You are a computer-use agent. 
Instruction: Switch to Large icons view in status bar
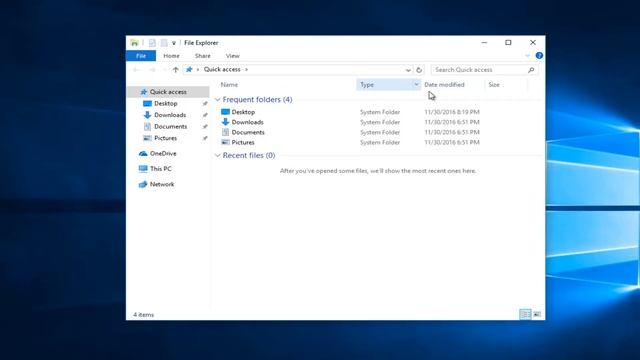(537, 314)
